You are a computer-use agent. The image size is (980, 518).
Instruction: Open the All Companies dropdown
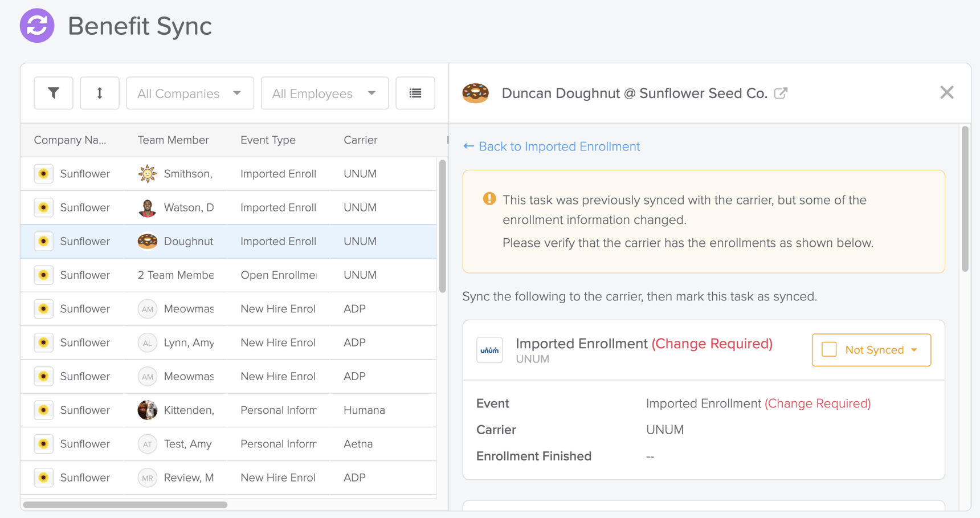(190, 93)
